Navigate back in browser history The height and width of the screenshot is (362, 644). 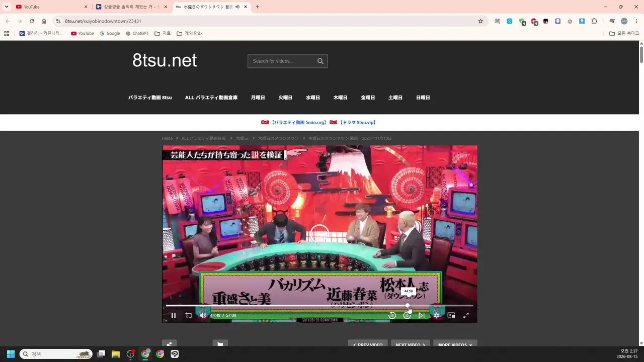click(8, 21)
